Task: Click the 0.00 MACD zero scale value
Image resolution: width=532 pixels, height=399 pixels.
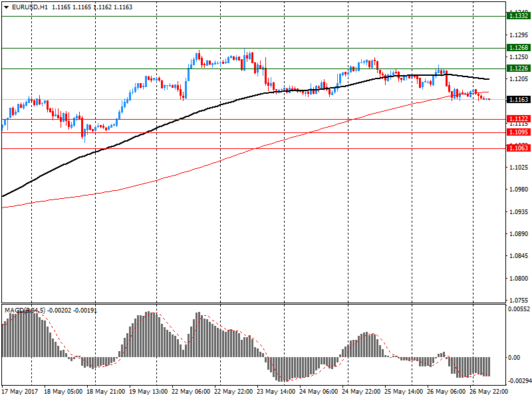Action: click(513, 358)
